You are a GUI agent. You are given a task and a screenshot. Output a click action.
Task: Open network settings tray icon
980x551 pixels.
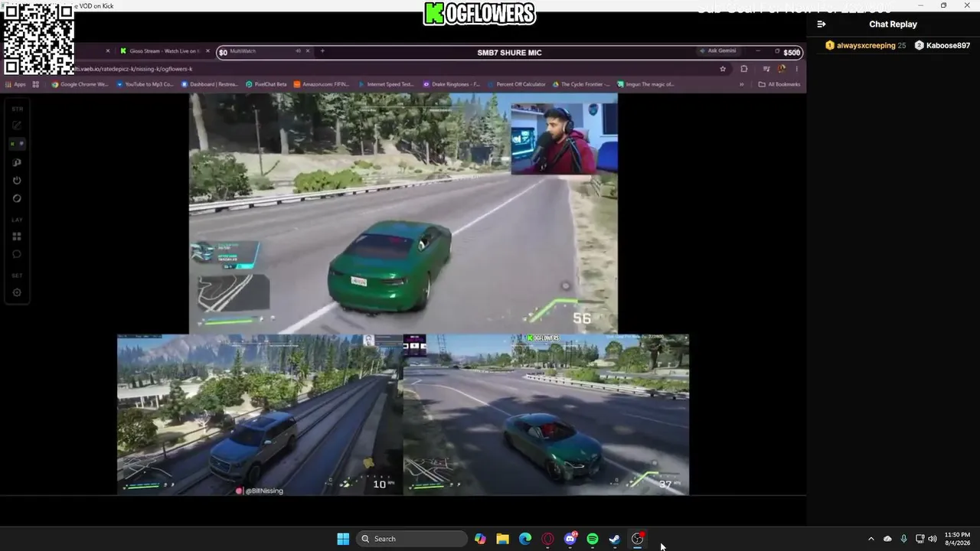point(920,539)
